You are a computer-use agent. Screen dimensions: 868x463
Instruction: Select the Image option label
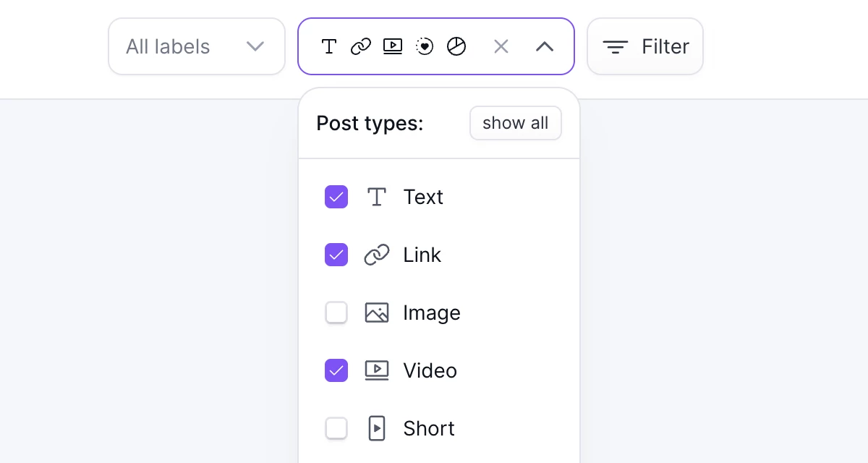(432, 313)
